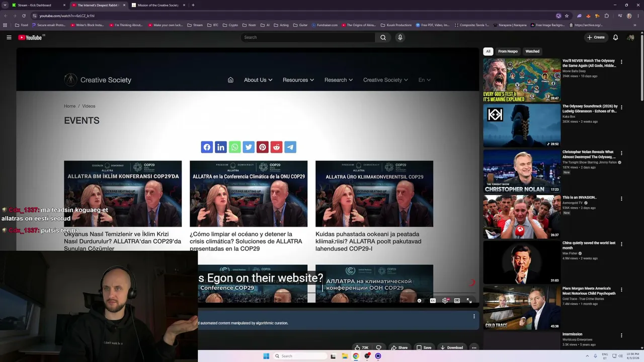The width and height of the screenshot is (644, 362).
Task: Open Chrome from the Windows taskbar
Action: coord(356,356)
